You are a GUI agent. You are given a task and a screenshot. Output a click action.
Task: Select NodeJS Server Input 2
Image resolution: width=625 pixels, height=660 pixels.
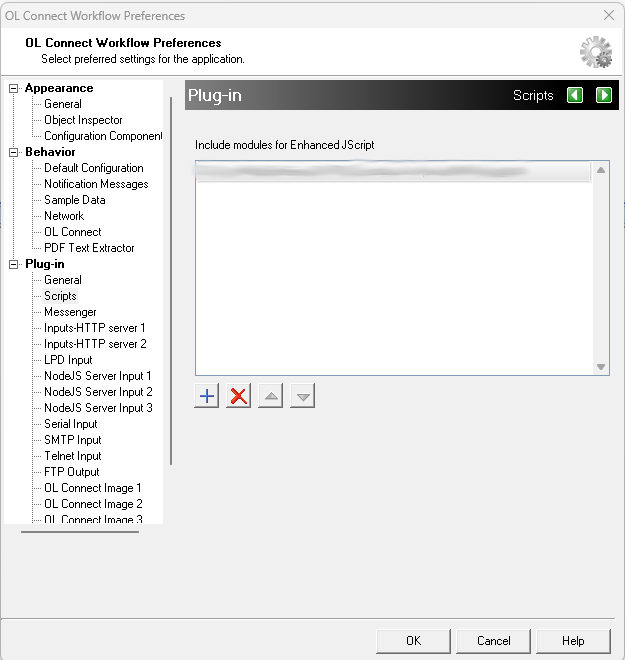(98, 392)
